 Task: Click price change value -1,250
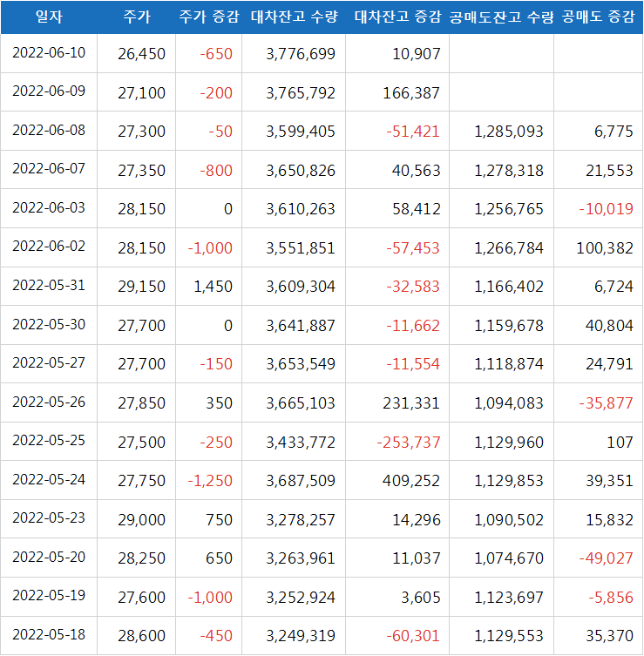pos(210,481)
